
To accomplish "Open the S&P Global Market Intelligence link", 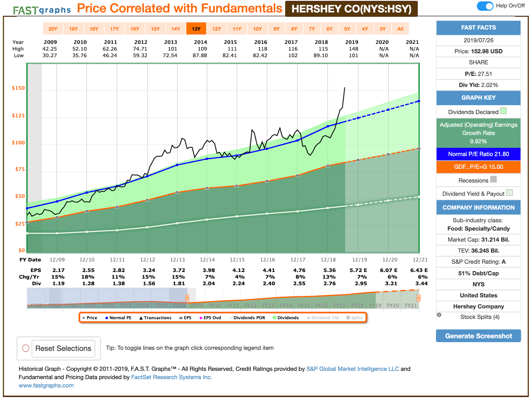I will (352, 369).
